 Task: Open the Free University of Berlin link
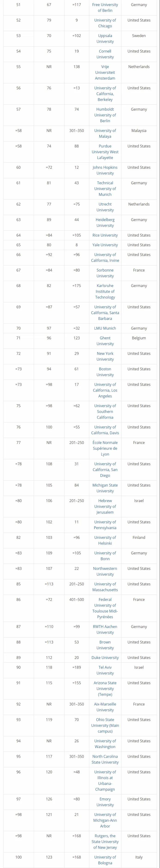pyautogui.click(x=105, y=7)
